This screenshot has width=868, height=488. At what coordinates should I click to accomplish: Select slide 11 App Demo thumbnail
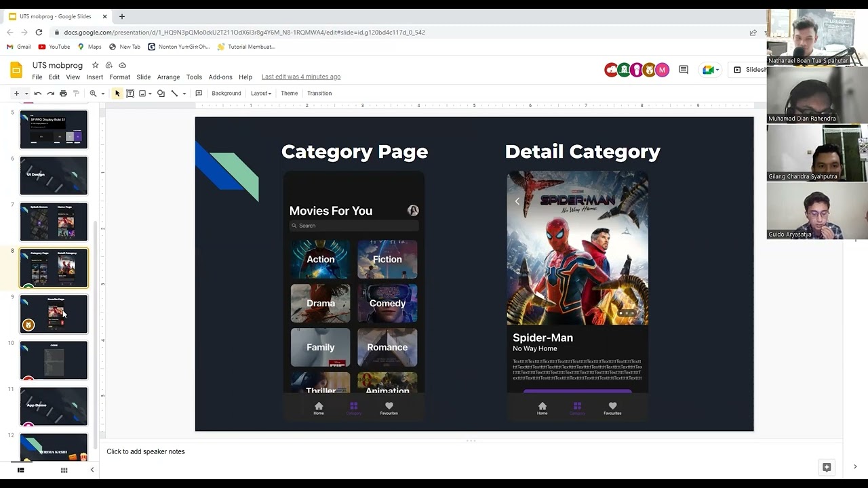(54, 406)
